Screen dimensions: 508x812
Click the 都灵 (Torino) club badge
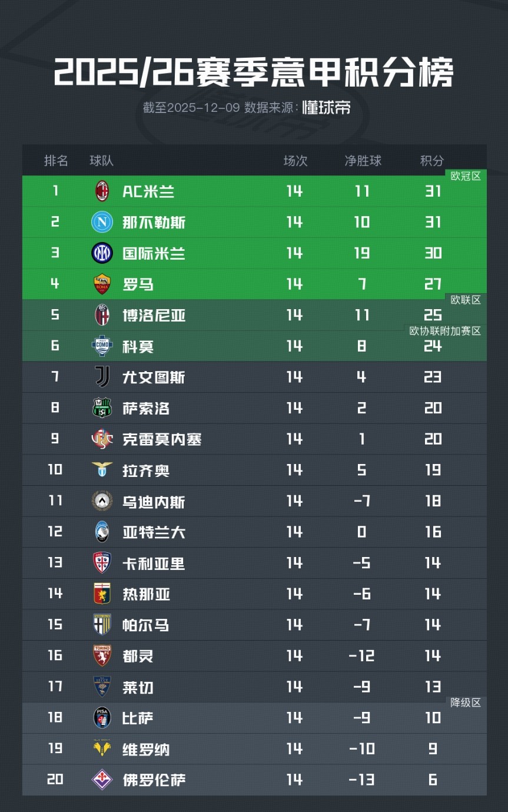coord(102,656)
